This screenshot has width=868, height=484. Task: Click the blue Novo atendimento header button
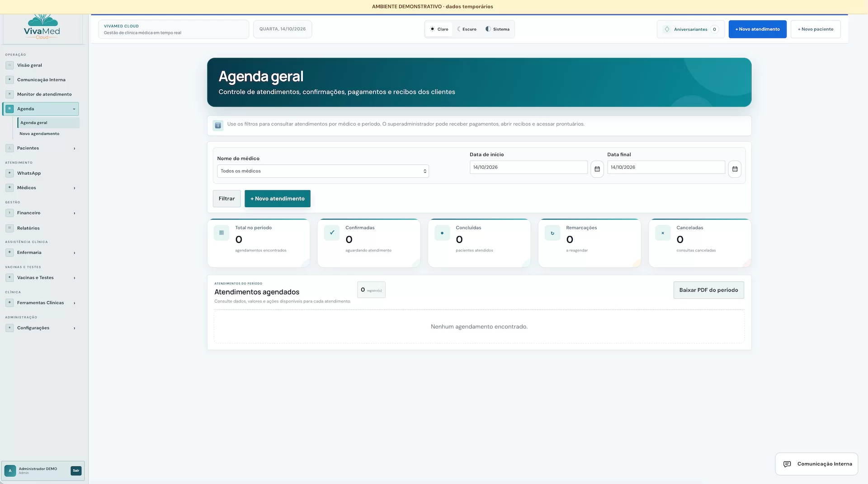(x=757, y=29)
